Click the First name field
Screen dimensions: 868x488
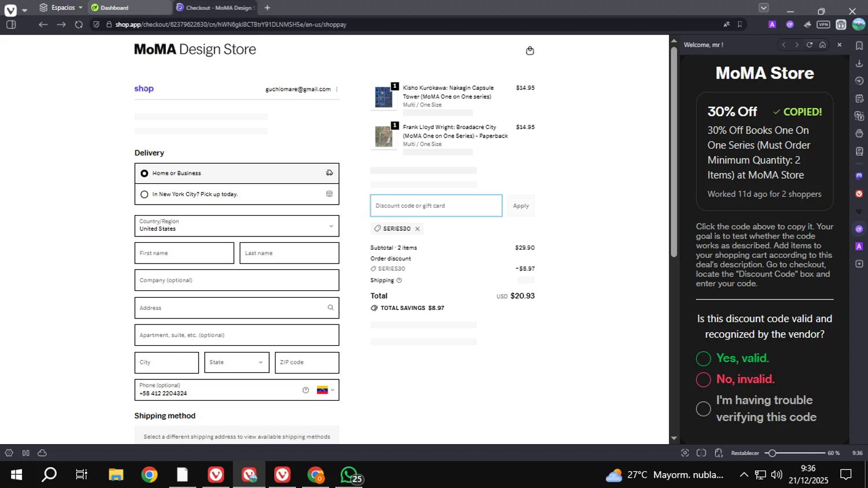(184, 253)
